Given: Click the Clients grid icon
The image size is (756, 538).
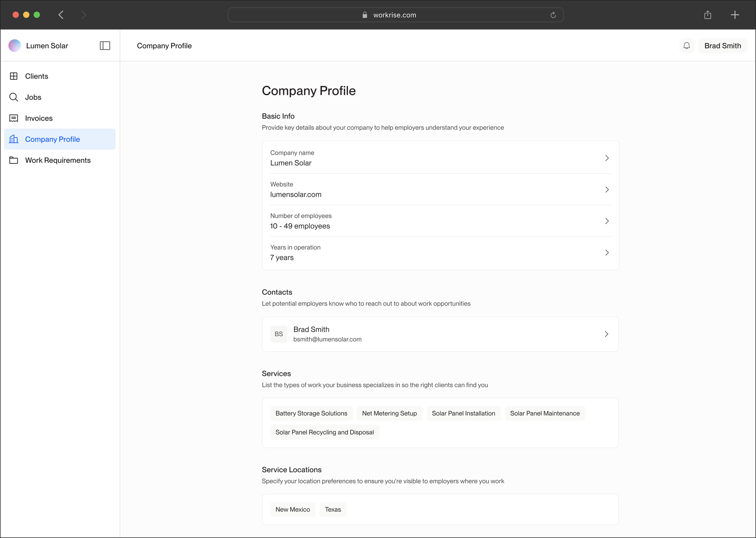Looking at the screenshot, I should pos(14,76).
